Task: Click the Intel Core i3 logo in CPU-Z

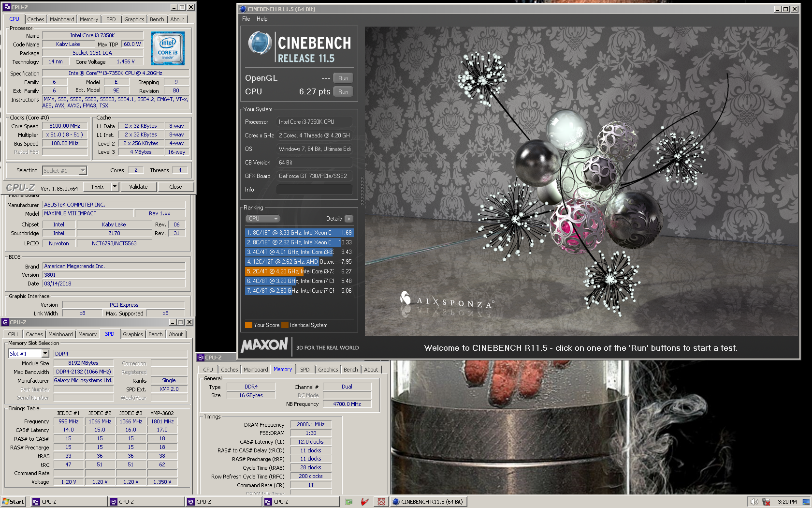Action: tap(168, 48)
